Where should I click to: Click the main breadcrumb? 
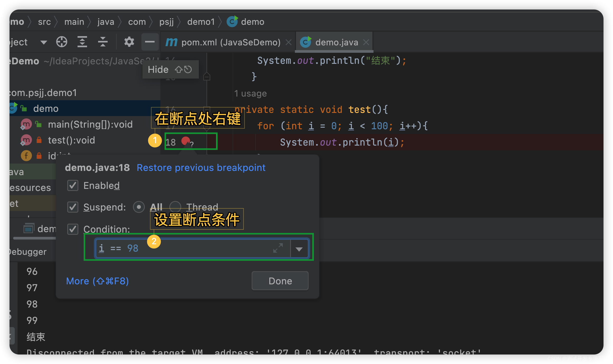click(74, 22)
